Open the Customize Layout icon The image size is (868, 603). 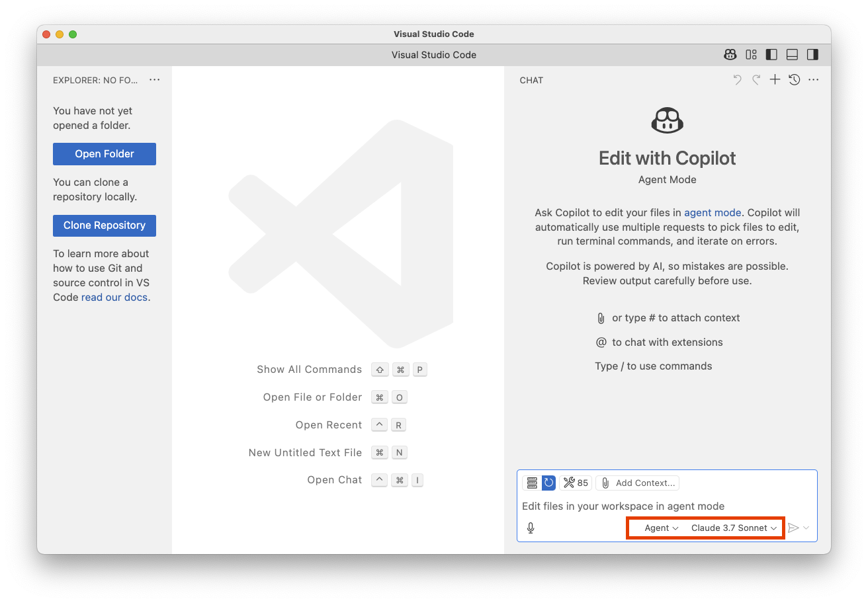click(x=751, y=55)
